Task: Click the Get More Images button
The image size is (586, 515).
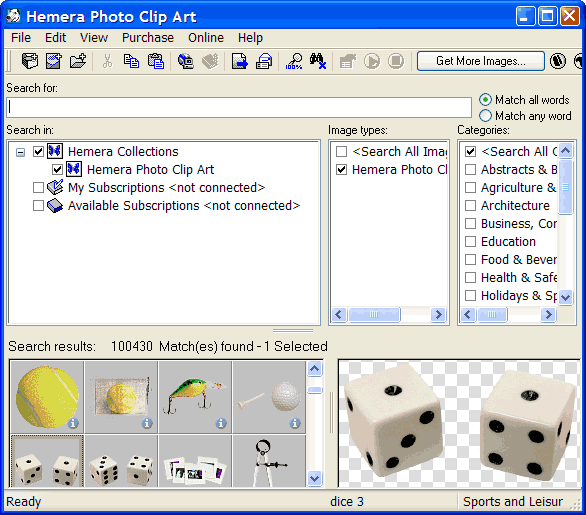Action: (x=481, y=61)
